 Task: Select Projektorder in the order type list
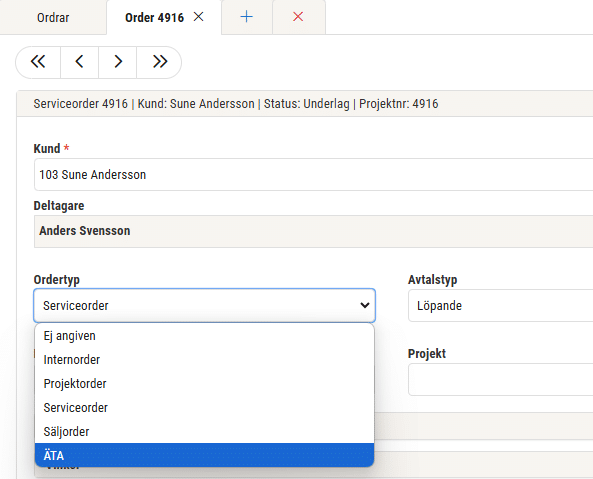(204, 383)
